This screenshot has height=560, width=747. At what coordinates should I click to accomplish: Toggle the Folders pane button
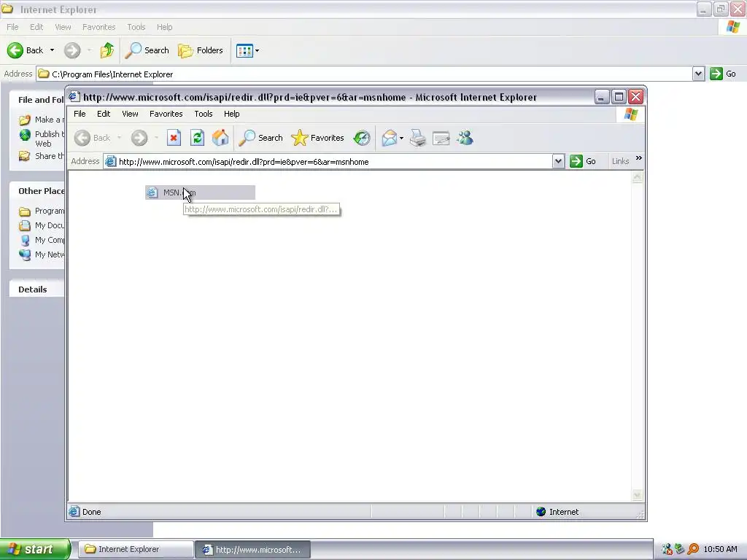pyautogui.click(x=201, y=50)
